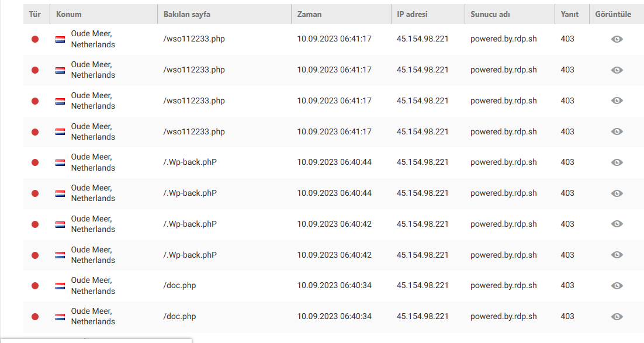
Task: Click the Sunucu adı column header
Action: 490,15
